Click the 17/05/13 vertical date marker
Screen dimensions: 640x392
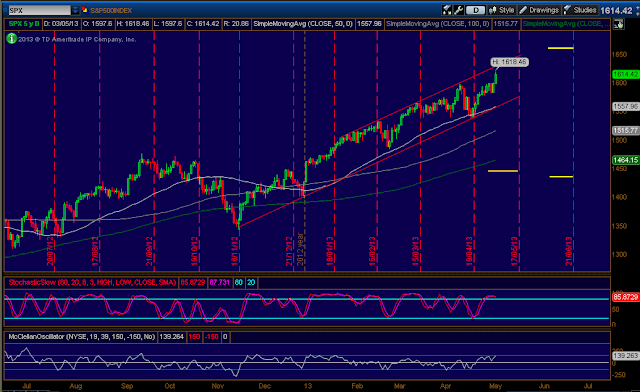515,251
